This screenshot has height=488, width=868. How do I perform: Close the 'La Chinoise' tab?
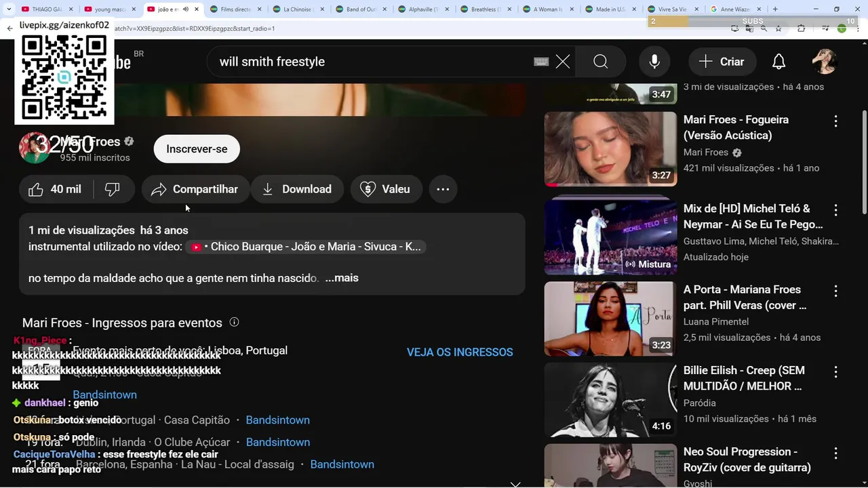pos(321,9)
